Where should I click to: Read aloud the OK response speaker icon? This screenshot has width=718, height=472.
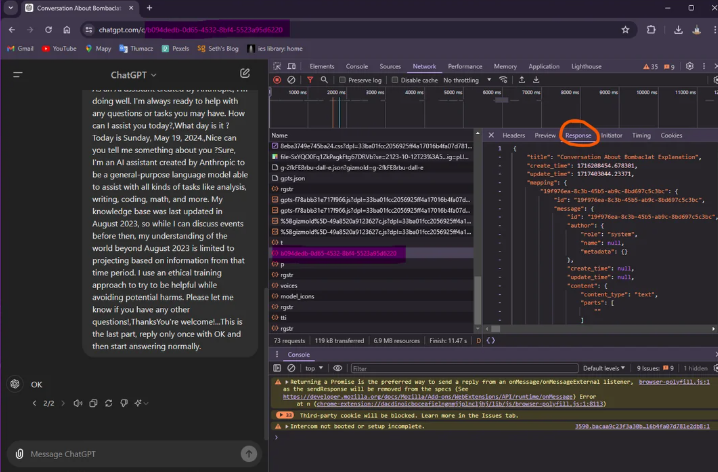78,403
